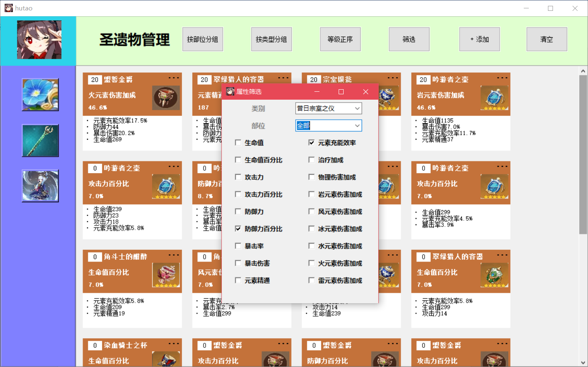The height and width of the screenshot is (367, 588).
Task: Click the 角斗士的酣醉 goblet icon
Action: pyautogui.click(x=166, y=275)
